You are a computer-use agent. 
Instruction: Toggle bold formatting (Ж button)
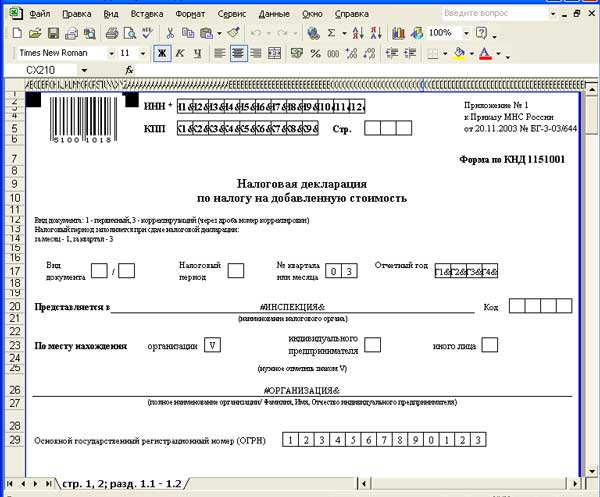pyautogui.click(x=160, y=53)
